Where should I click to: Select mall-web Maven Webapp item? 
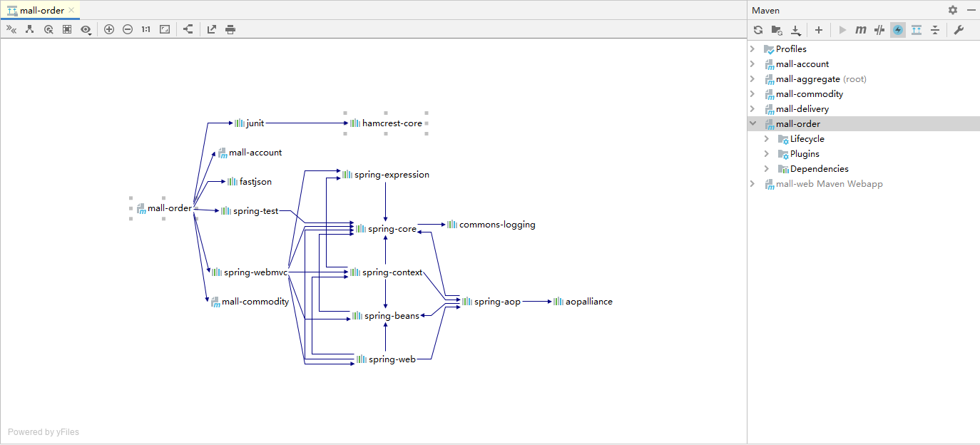pyautogui.click(x=830, y=184)
